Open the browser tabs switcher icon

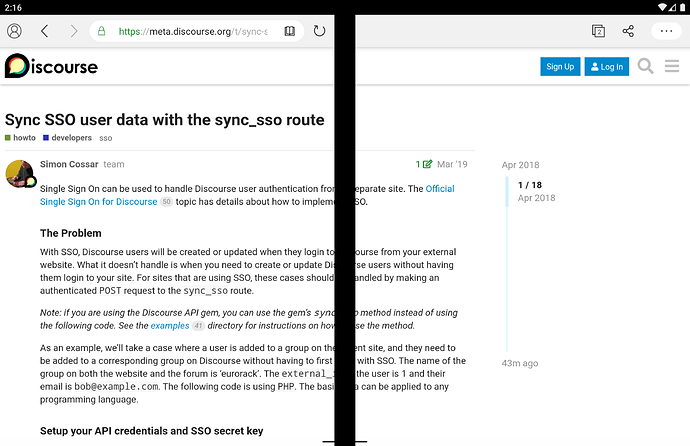pyautogui.click(x=598, y=31)
